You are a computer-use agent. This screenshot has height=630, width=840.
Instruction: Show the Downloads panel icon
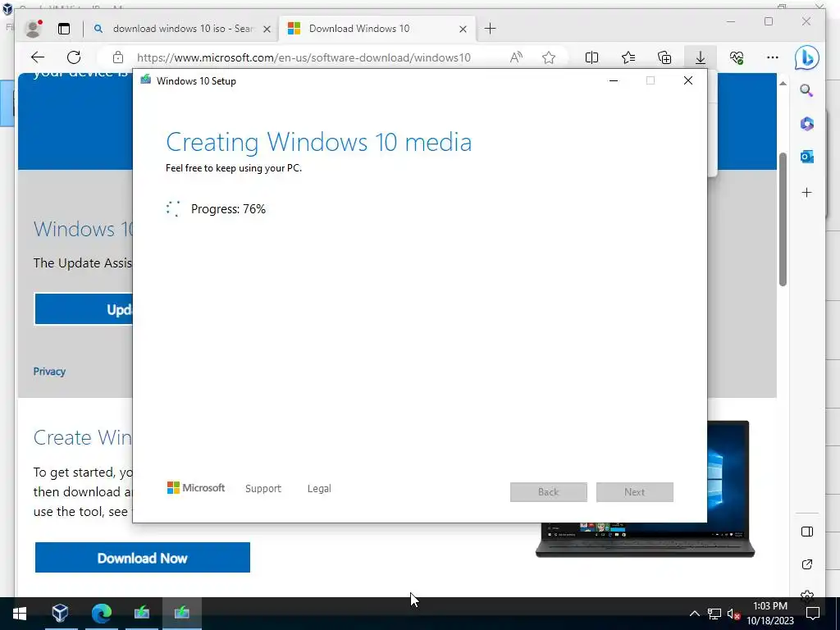(701, 57)
